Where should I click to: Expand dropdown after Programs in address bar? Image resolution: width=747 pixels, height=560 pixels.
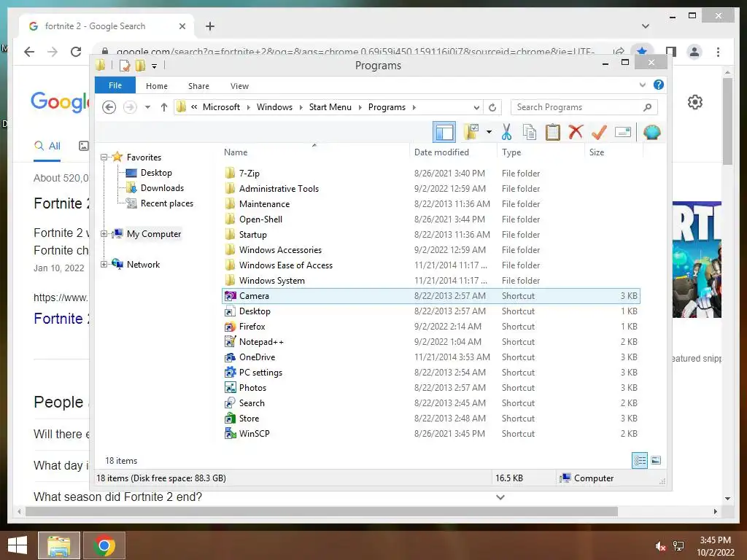[414, 108]
